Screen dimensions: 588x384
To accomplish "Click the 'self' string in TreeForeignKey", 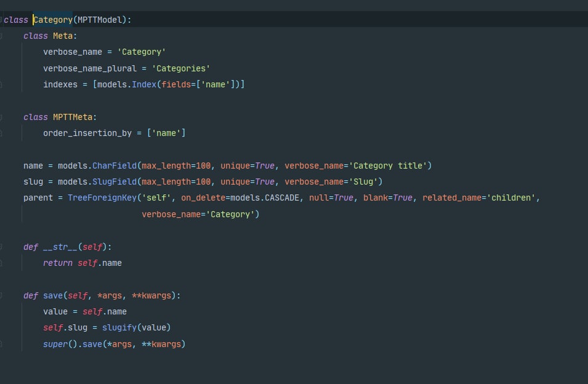I will (x=156, y=198).
